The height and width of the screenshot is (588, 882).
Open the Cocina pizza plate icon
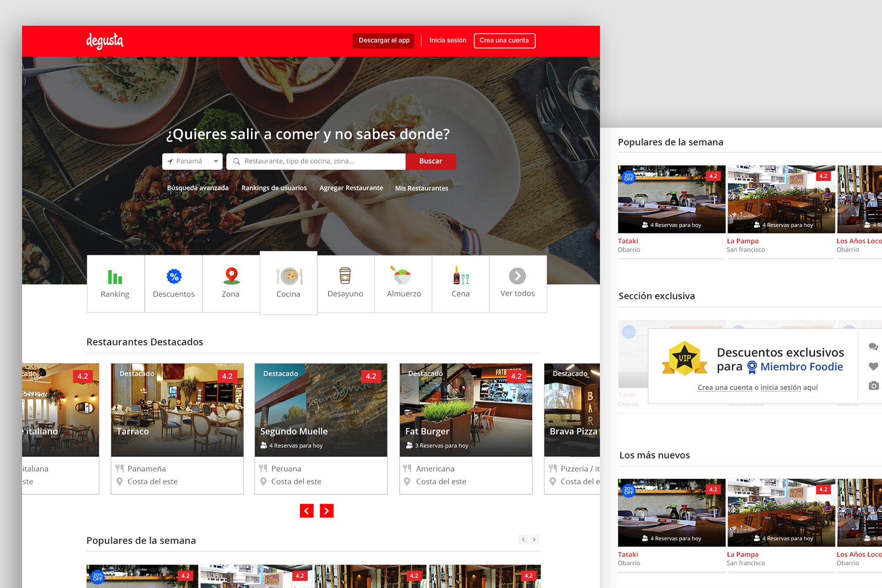coord(289,276)
